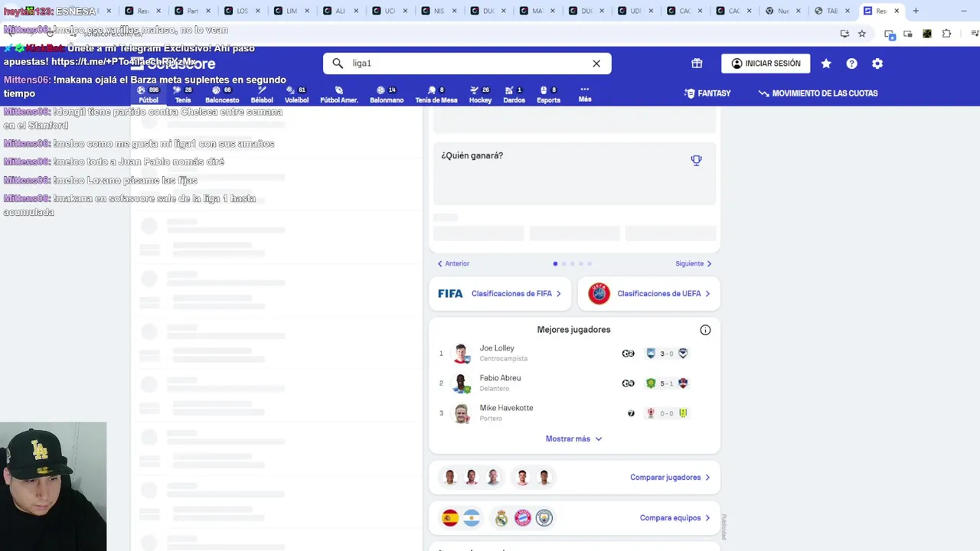Select the Tenis sport tab
The height and width of the screenshot is (551, 980).
(183, 95)
